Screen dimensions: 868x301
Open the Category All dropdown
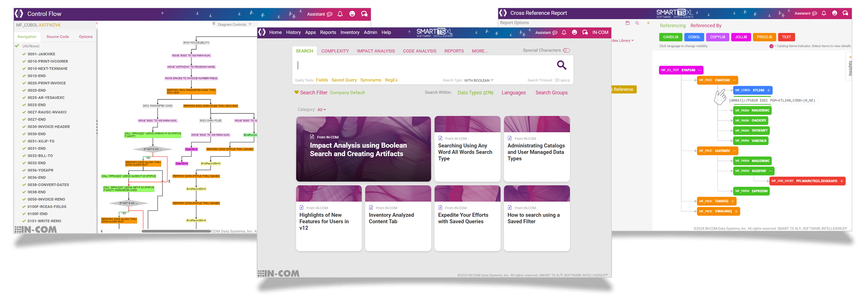coord(321,110)
